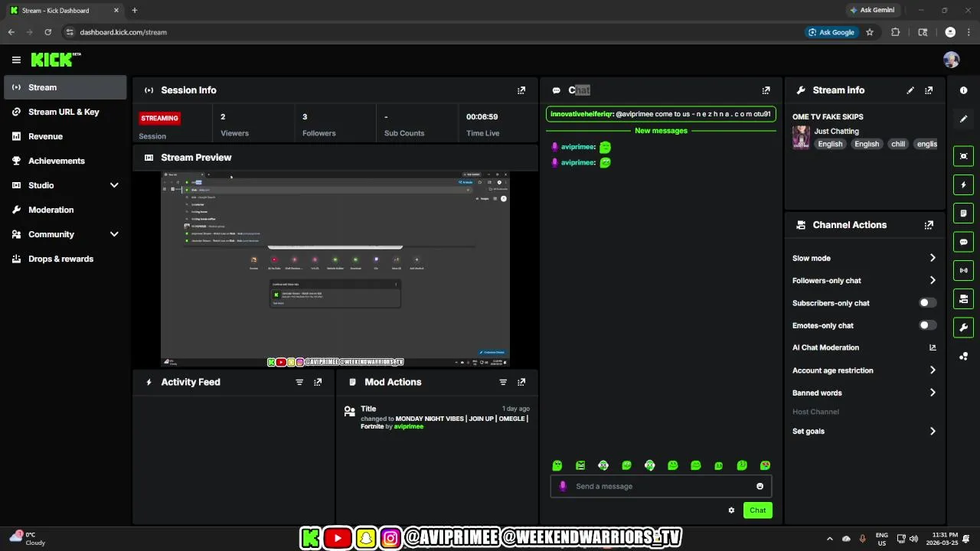Click the three-dots cluster icon in right sidebar
Viewport: 980px width, 551px height.
[x=963, y=356]
